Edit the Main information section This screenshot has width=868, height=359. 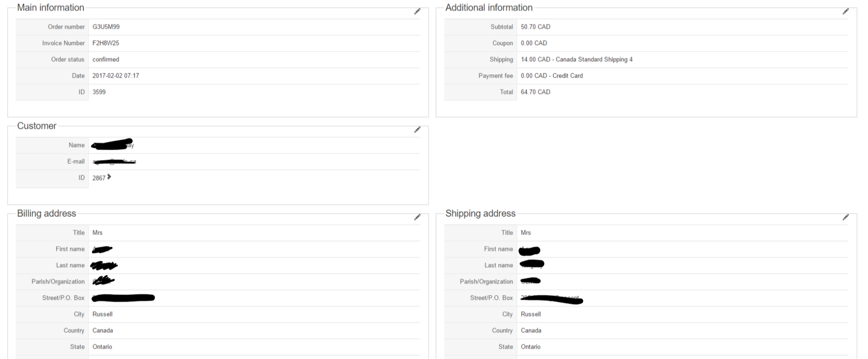pos(417,11)
